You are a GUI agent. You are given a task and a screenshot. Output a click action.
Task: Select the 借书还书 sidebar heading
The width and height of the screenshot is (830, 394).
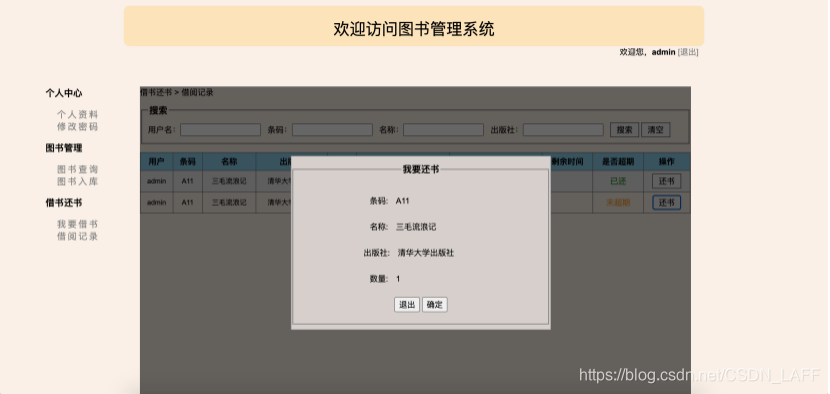(x=64, y=203)
